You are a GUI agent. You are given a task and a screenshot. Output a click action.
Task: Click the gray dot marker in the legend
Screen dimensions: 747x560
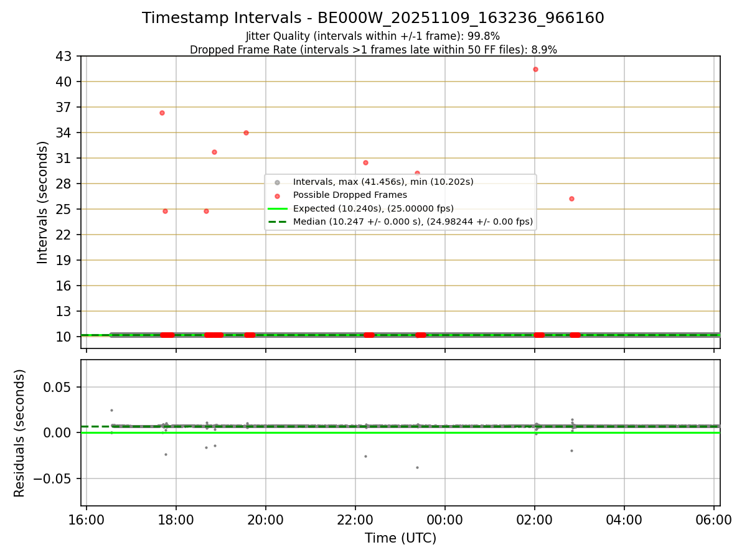[x=278, y=182]
